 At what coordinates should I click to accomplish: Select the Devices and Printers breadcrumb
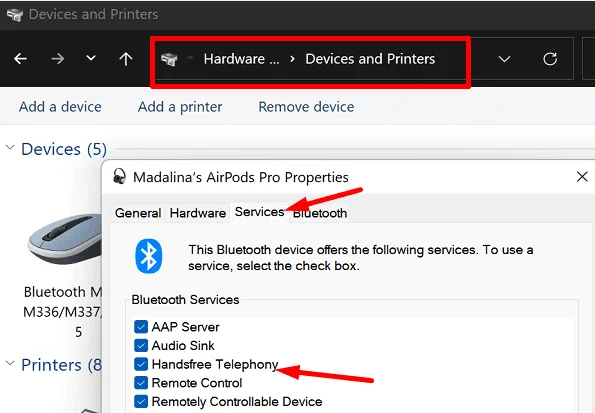(370, 59)
